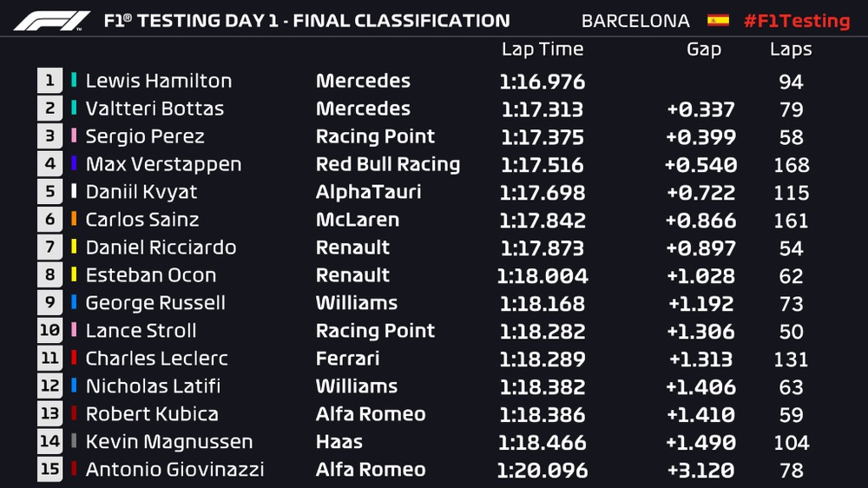The image size is (868, 488).
Task: Select the position 4 number badge
Action: 49,164
